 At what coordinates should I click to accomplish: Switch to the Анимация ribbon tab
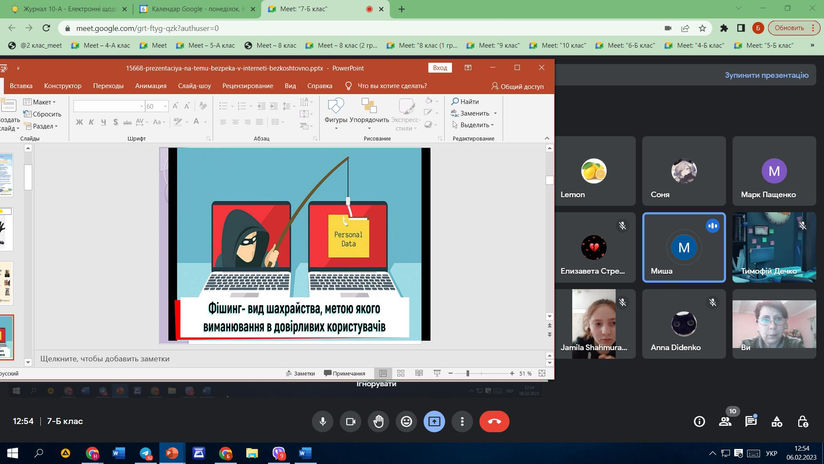pos(150,86)
